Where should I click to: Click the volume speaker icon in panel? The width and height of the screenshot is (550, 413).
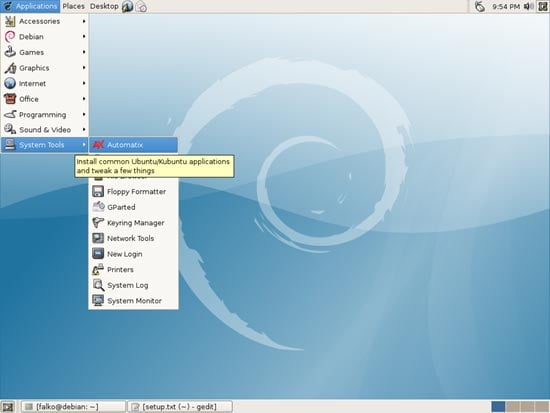[x=528, y=6]
